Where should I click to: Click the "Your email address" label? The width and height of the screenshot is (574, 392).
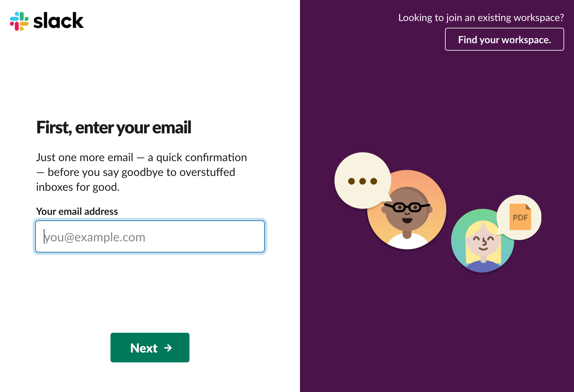[77, 211]
